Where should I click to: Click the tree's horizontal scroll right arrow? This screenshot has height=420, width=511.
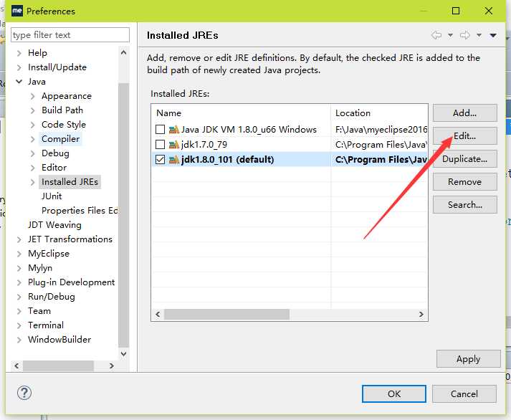pyautogui.click(x=112, y=366)
